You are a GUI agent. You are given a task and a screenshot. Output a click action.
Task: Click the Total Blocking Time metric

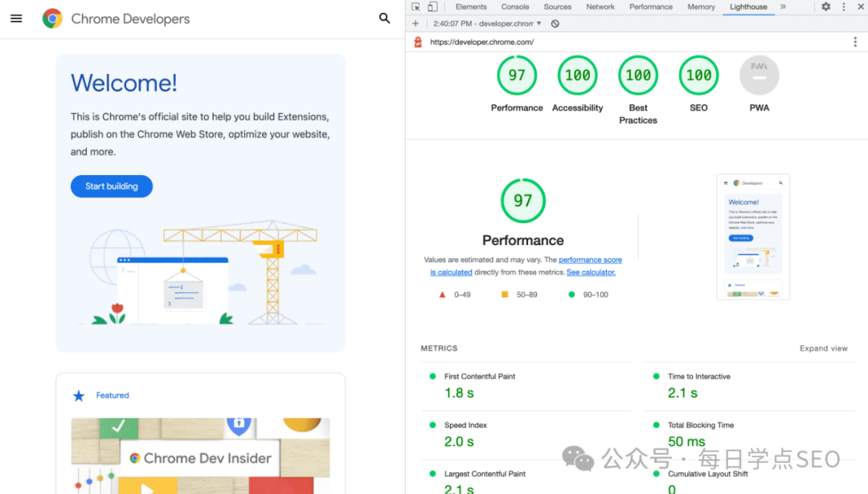700,426
